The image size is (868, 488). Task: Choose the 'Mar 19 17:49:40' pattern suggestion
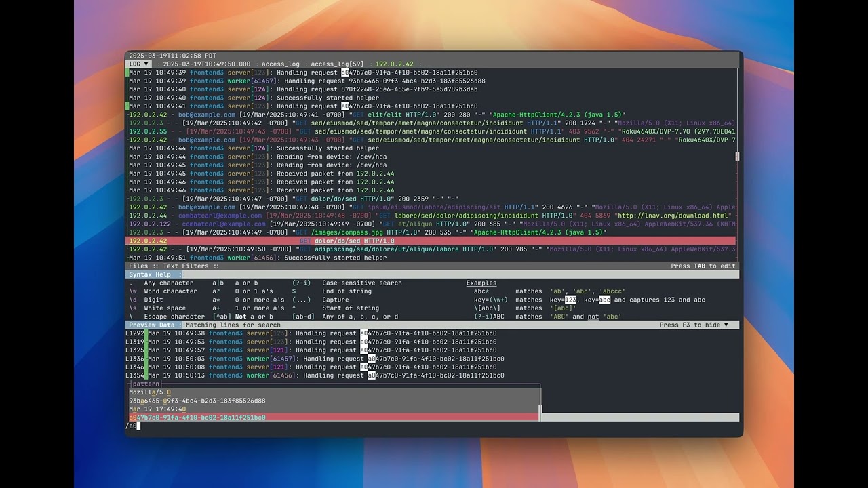[333, 409]
